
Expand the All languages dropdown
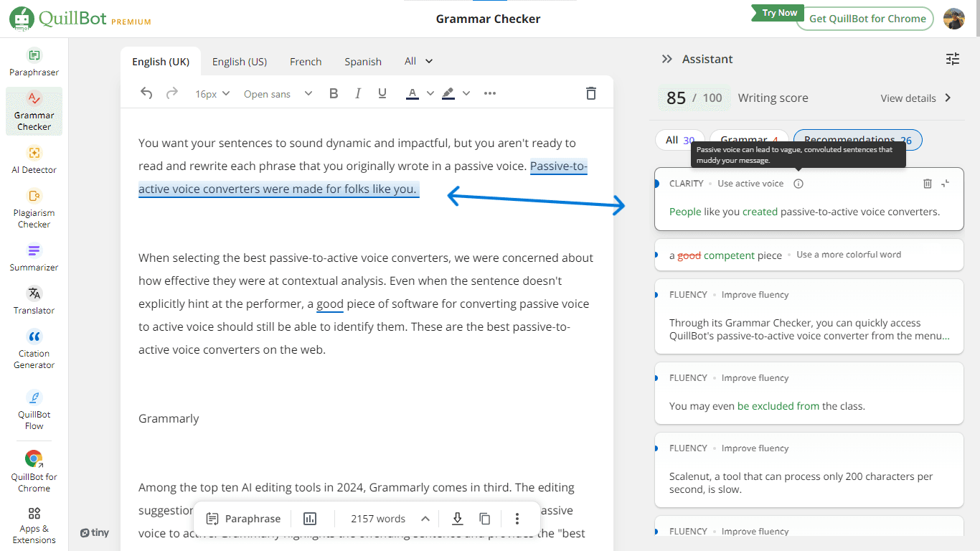(418, 61)
